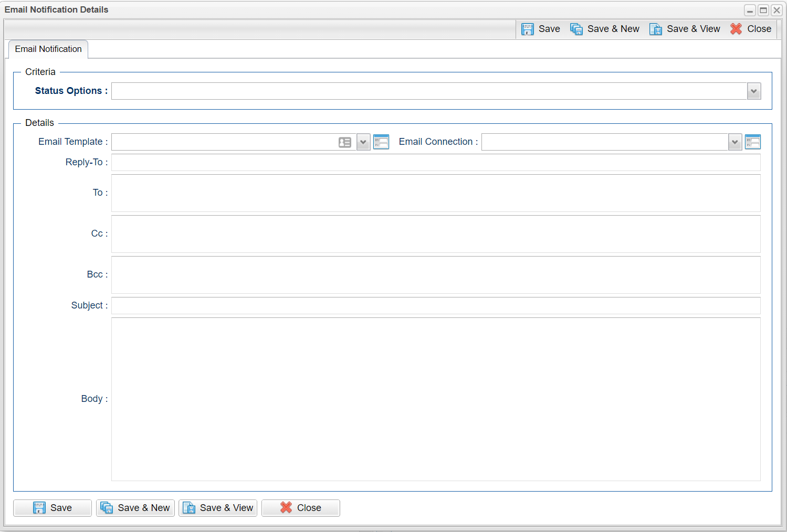The width and height of the screenshot is (787, 532).
Task: Click into the Body text area
Action: tap(435, 399)
